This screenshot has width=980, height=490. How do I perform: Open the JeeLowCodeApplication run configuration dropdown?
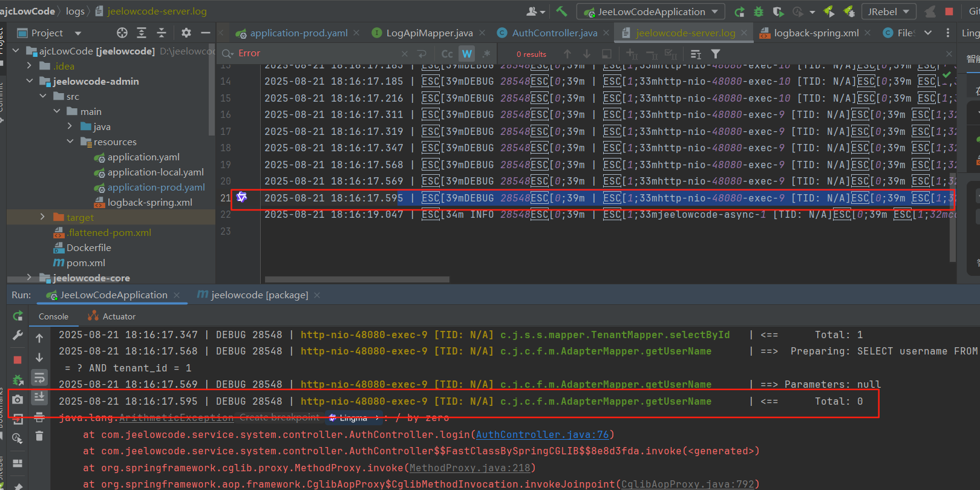click(x=650, y=11)
